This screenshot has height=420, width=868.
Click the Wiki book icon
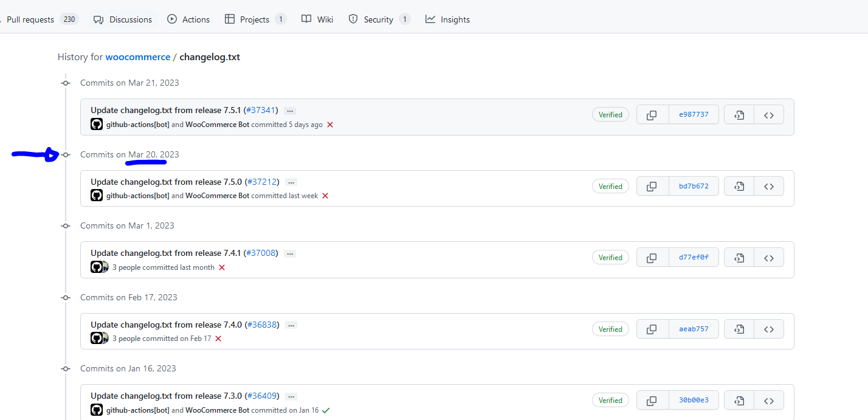point(306,19)
